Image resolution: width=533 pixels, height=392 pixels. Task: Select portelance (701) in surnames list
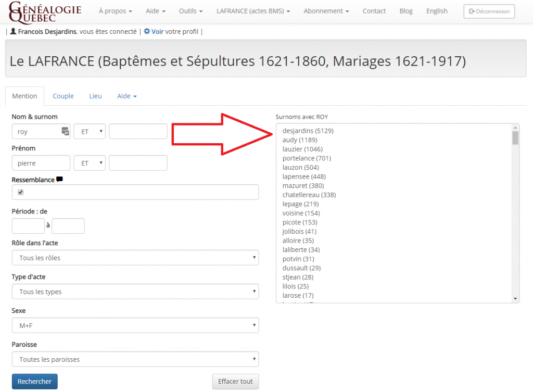(307, 158)
